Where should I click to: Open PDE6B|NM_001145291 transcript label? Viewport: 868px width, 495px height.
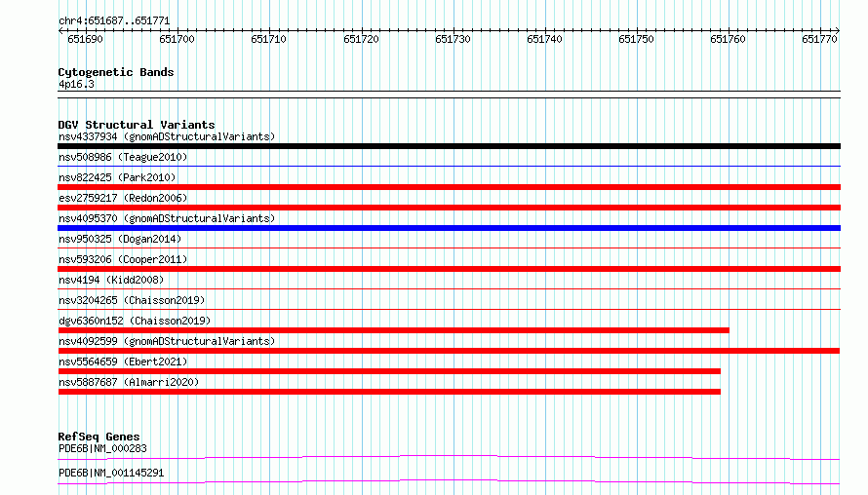tap(111, 473)
